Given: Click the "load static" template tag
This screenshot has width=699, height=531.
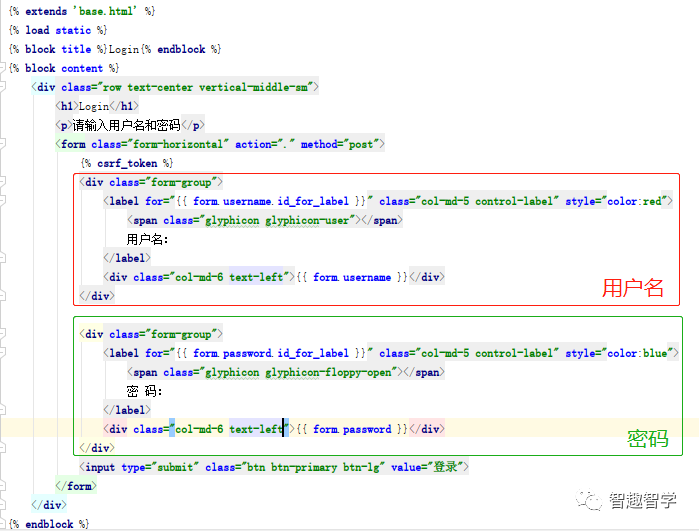Looking at the screenshot, I should [58, 30].
